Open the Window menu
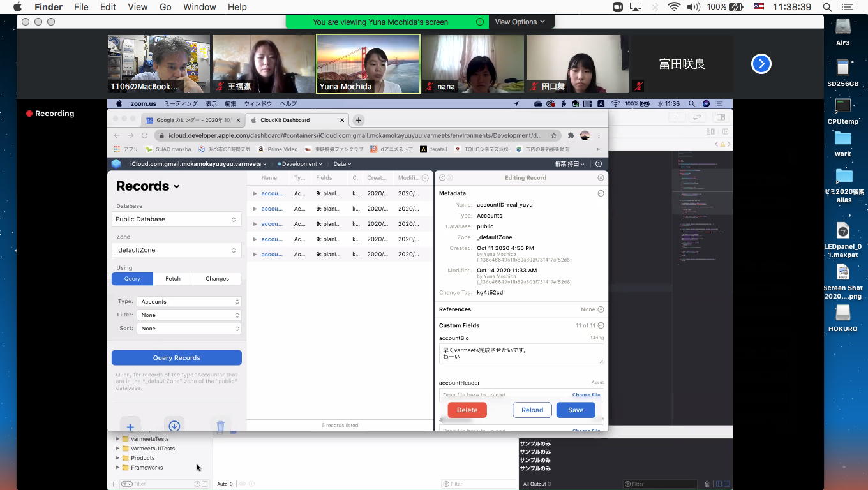Screen dimensions: 868x490 pyautogui.click(x=200, y=7)
